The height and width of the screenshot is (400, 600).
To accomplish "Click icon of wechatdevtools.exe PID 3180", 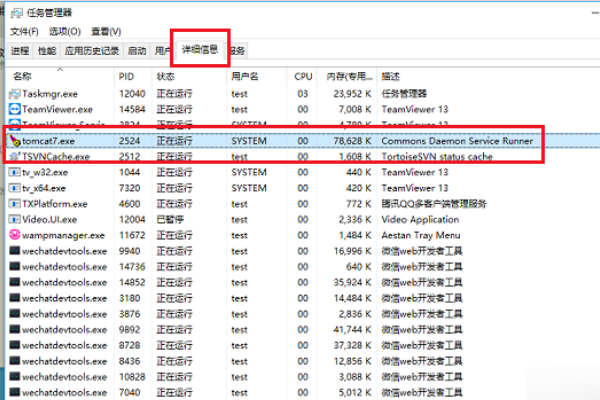I will [x=15, y=298].
